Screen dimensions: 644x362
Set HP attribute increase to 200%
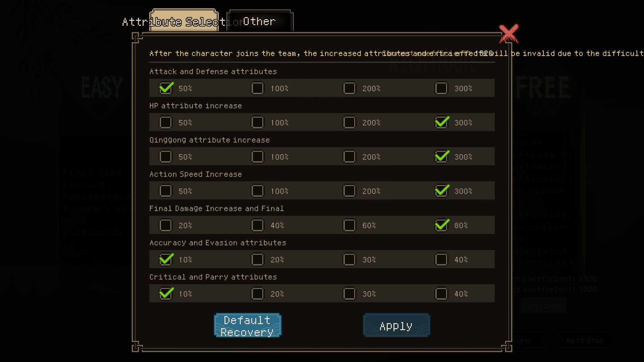(x=349, y=123)
